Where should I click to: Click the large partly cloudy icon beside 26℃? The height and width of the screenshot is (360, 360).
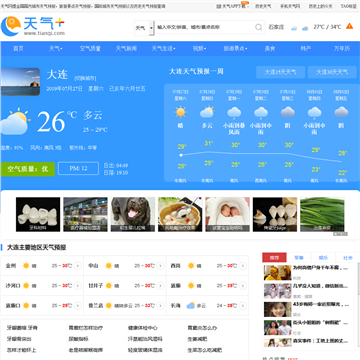15,121
